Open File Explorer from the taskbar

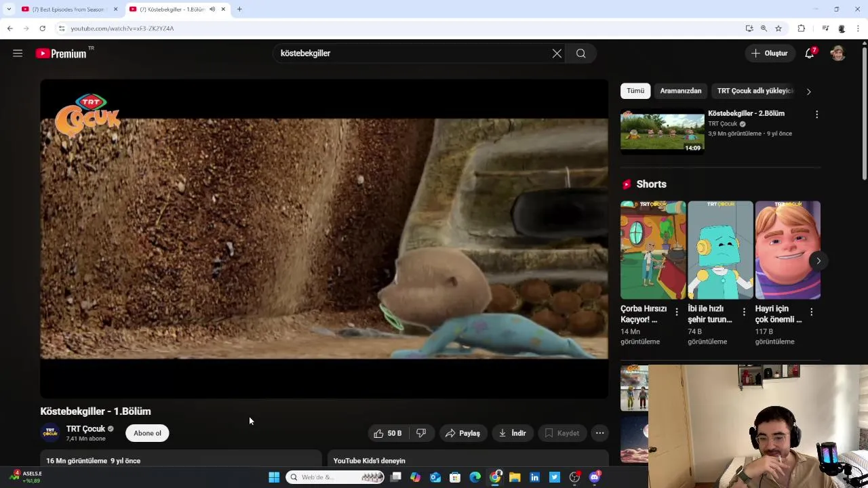coord(515,477)
